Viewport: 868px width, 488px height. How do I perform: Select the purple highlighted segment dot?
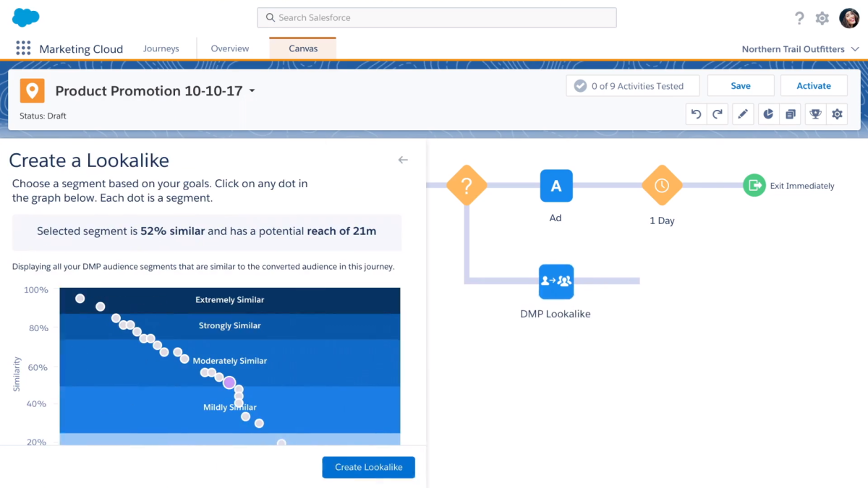[x=229, y=382]
